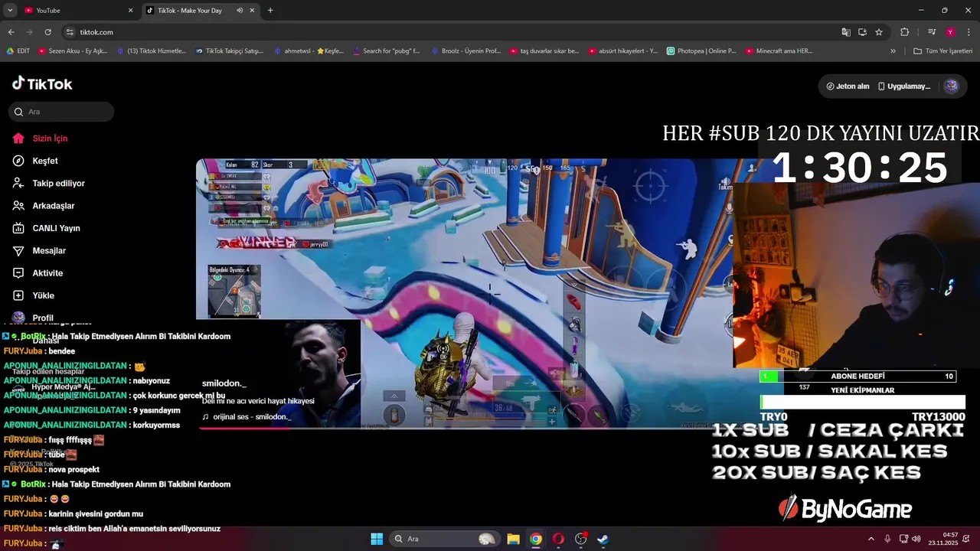Reload the page
This screenshot has width=980, height=551.
pyautogui.click(x=47, y=32)
